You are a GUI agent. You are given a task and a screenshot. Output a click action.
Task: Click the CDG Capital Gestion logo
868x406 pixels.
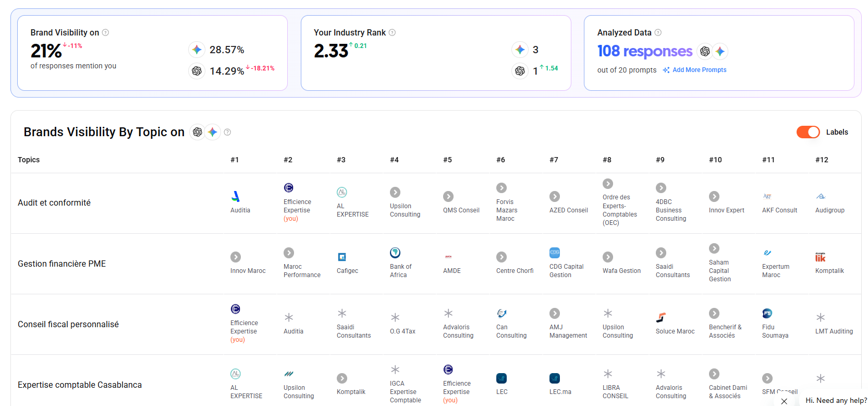[555, 253]
